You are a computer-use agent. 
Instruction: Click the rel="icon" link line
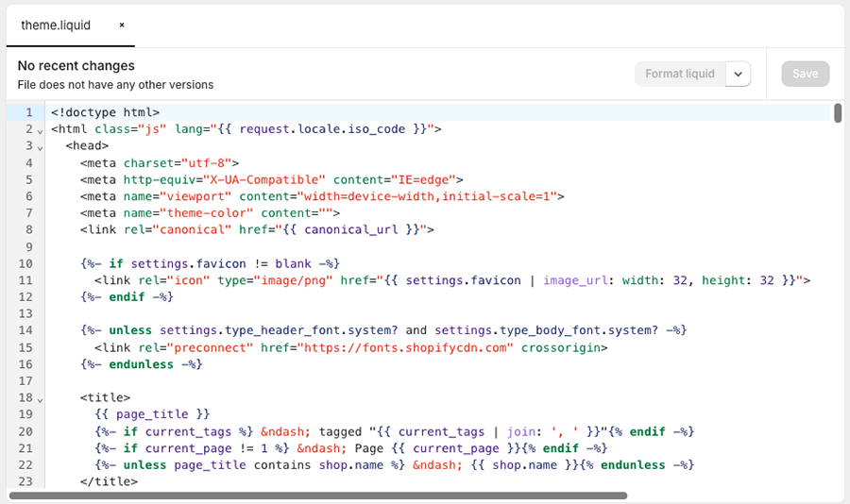(452, 280)
